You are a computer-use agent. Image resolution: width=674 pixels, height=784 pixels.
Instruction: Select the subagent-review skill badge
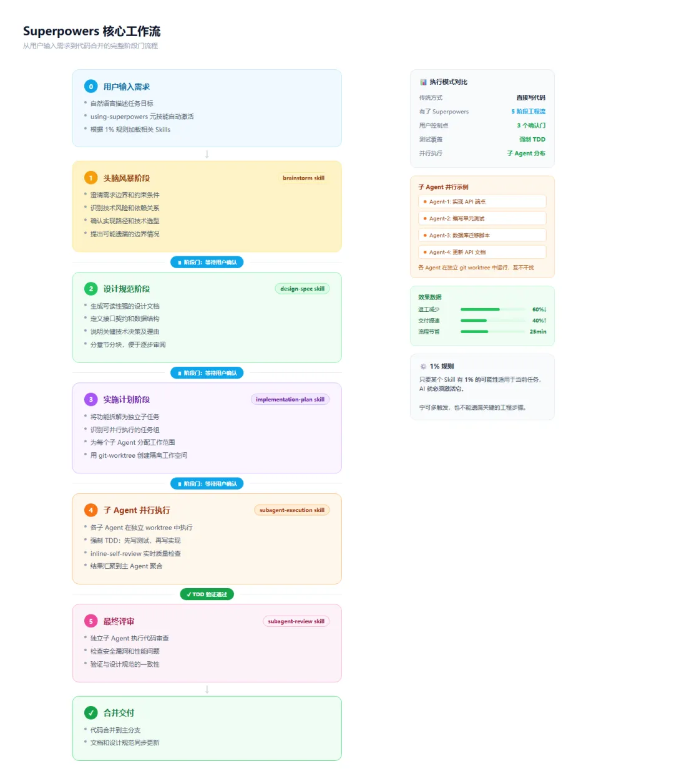pos(296,621)
